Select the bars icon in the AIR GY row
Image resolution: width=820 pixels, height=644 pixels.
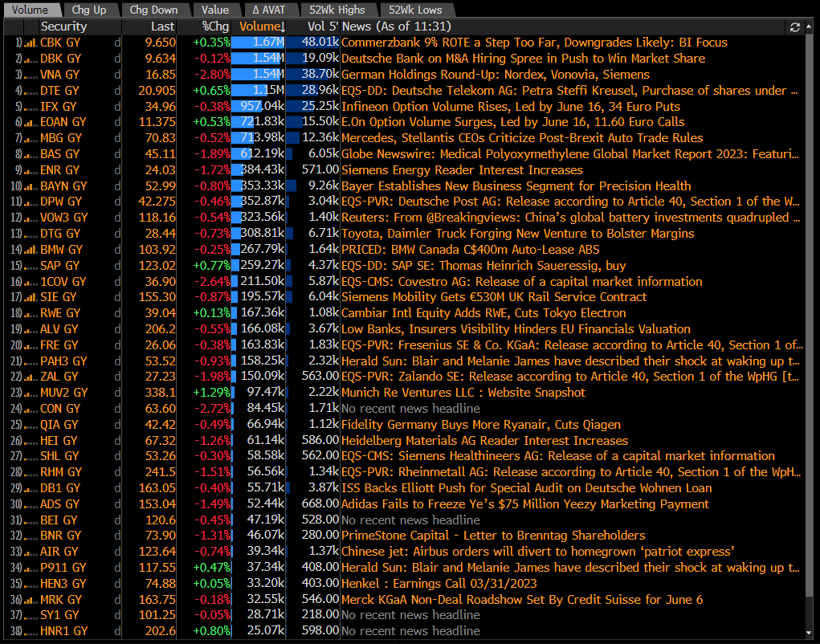coord(31,552)
